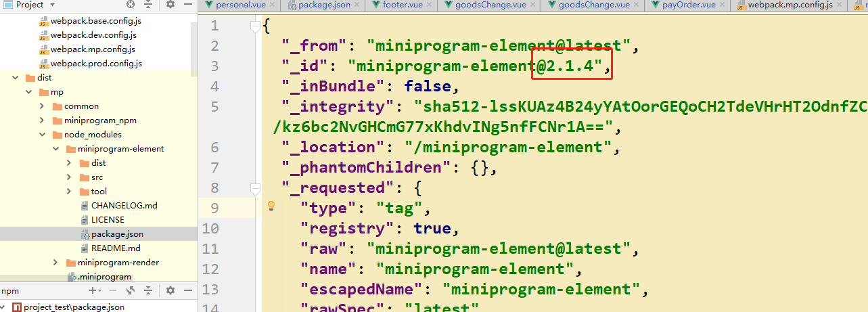Click the fold marker at line 1
The width and height of the screenshot is (868, 312).
pyautogui.click(x=255, y=26)
